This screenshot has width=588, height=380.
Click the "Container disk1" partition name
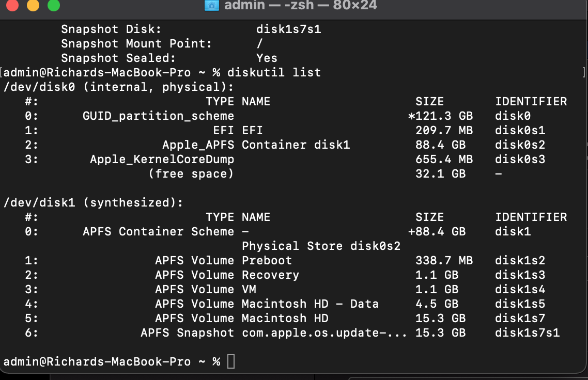[x=296, y=145]
